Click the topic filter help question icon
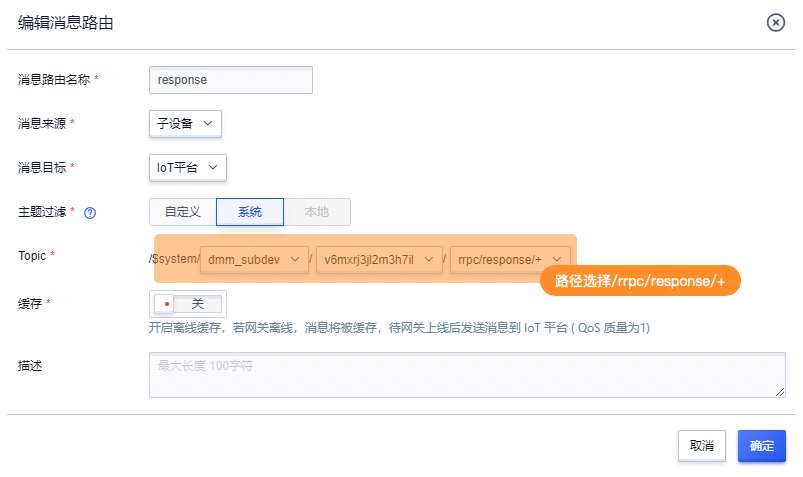This screenshot has height=477, width=803. [x=90, y=213]
